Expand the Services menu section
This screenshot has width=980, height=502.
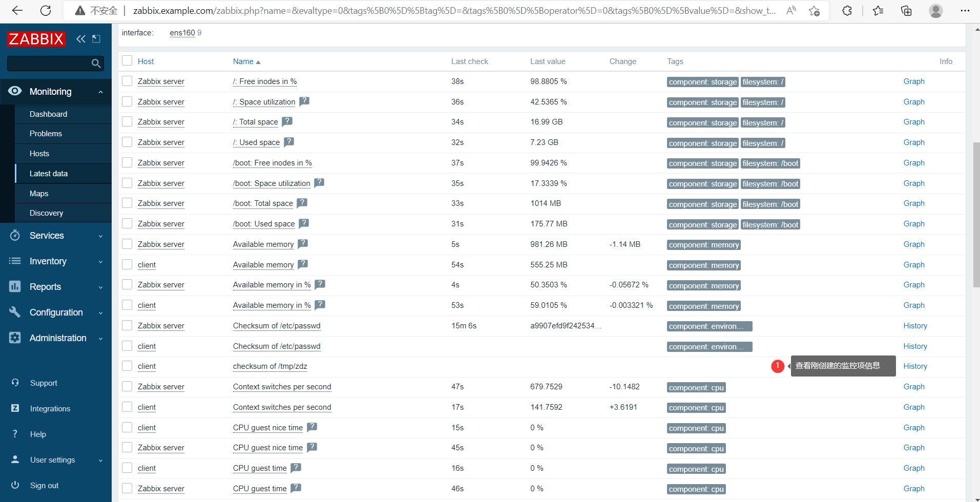pos(56,236)
